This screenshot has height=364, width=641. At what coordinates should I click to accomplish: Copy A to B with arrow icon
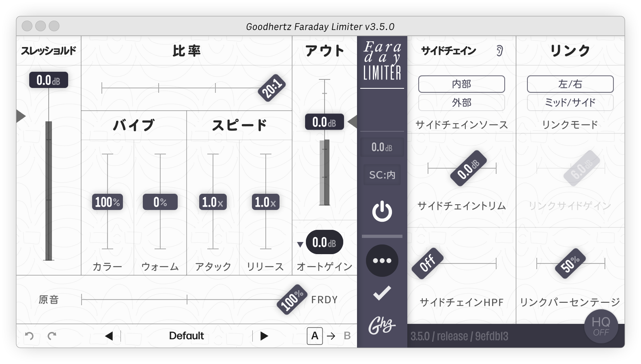click(331, 336)
